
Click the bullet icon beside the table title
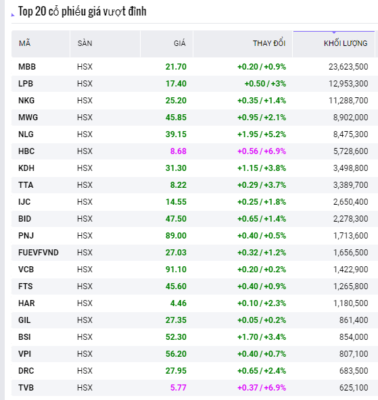13,15
